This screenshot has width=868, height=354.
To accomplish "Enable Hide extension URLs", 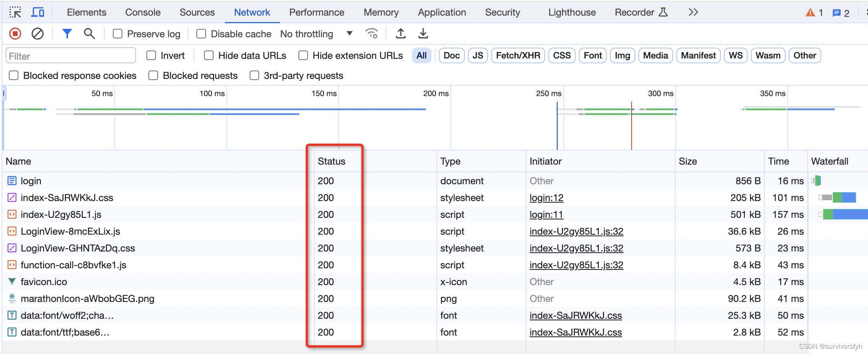I will (x=303, y=55).
